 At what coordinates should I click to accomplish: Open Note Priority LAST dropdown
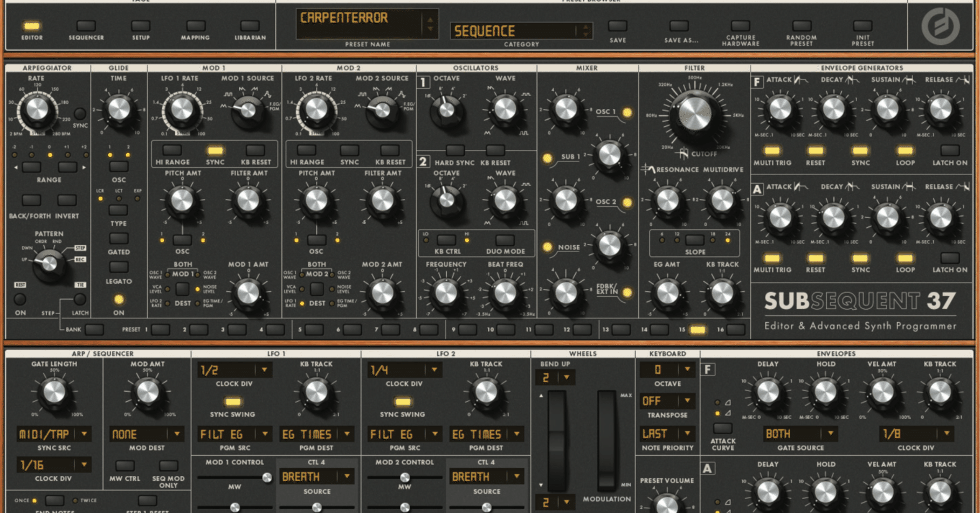coord(667,433)
